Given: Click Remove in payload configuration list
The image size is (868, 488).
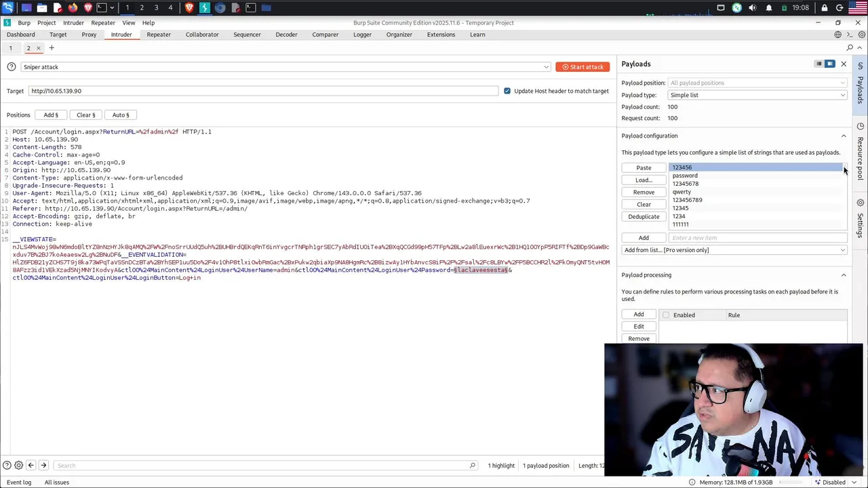Looking at the screenshot, I should click(644, 192).
